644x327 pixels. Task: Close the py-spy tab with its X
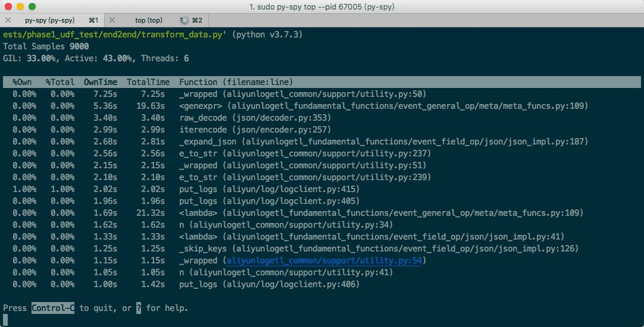pyautogui.click(x=8, y=20)
